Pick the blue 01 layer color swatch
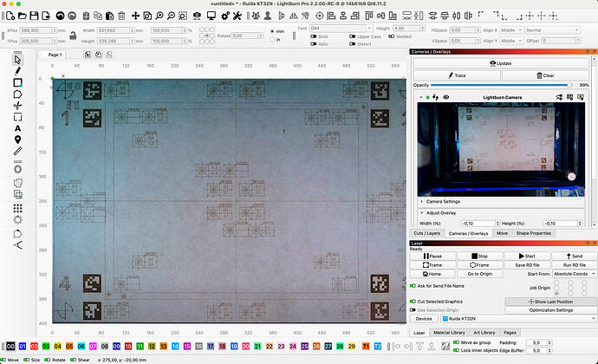 [x=23, y=347]
